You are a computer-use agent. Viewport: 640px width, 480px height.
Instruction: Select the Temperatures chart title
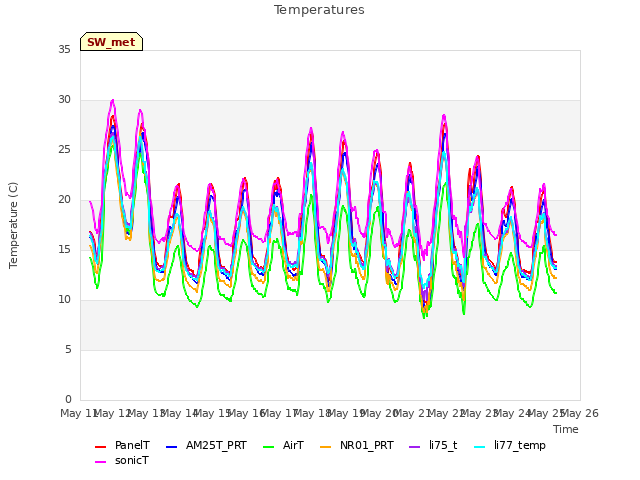[x=319, y=10]
